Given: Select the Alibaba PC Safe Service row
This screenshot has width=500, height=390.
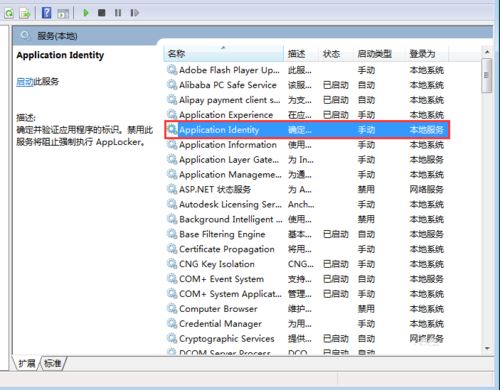Looking at the screenshot, I should tap(307, 85).
